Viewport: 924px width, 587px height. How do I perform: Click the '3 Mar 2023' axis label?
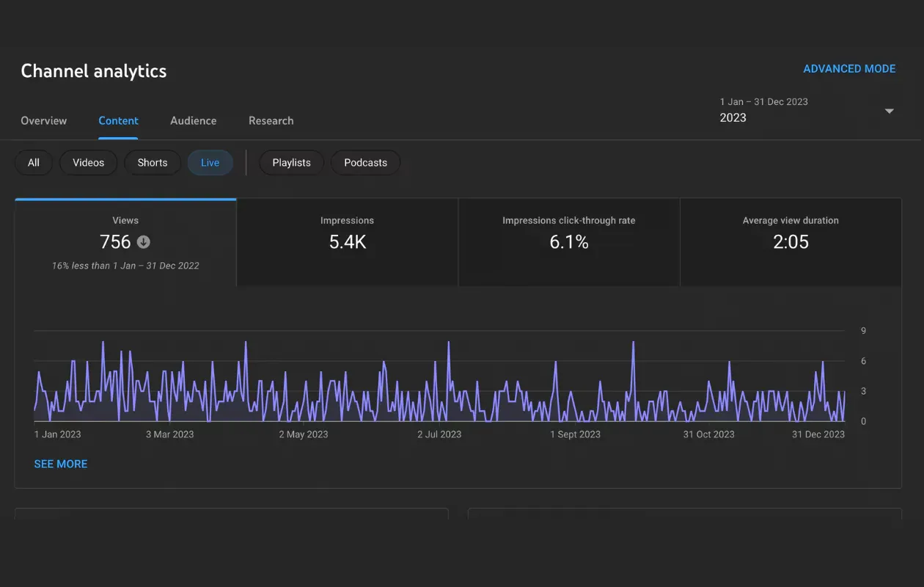tap(170, 434)
